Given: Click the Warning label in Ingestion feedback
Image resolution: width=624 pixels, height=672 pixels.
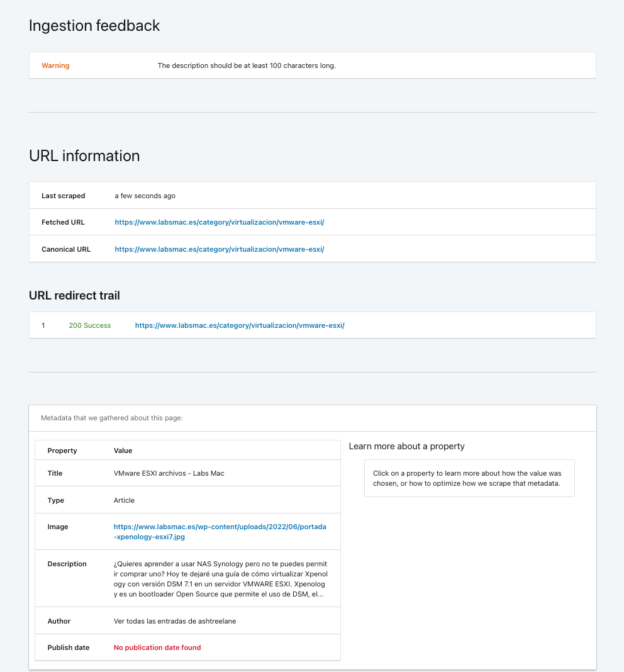Looking at the screenshot, I should point(55,65).
